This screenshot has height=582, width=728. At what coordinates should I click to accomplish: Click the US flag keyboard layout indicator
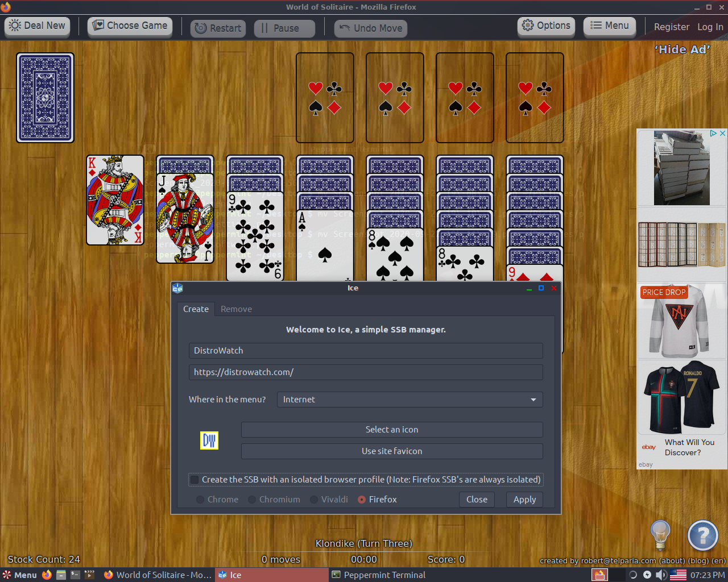pos(678,575)
